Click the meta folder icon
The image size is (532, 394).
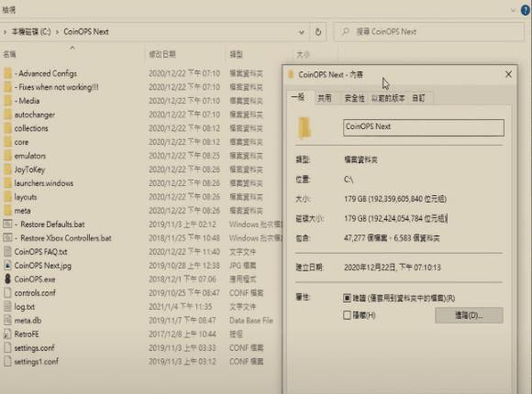tap(7, 211)
